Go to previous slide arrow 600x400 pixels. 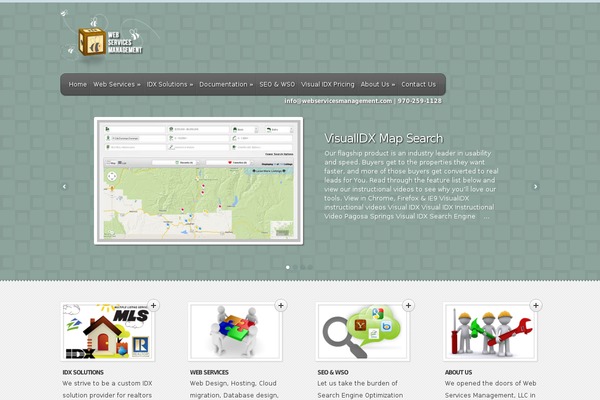click(x=64, y=186)
